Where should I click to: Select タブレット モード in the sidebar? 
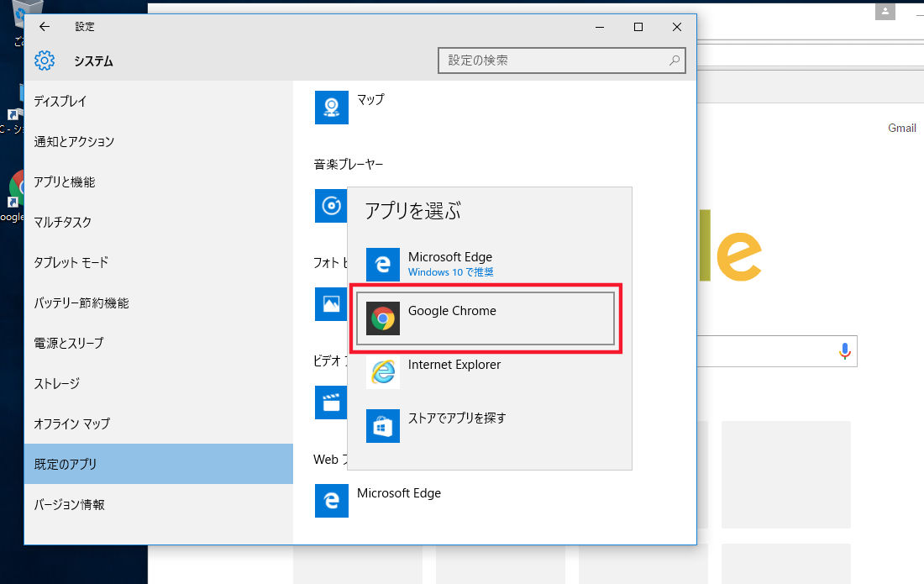(159, 262)
